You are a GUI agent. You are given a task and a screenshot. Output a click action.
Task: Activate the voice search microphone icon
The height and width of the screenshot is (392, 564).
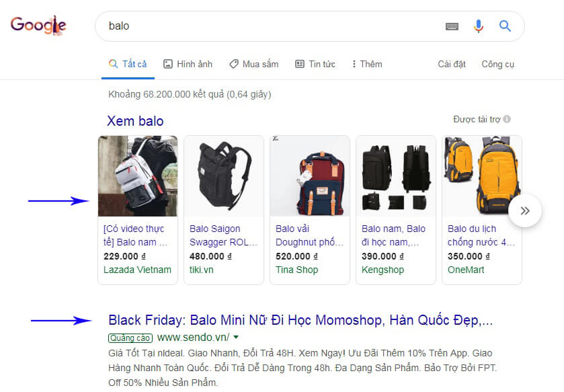tap(479, 26)
